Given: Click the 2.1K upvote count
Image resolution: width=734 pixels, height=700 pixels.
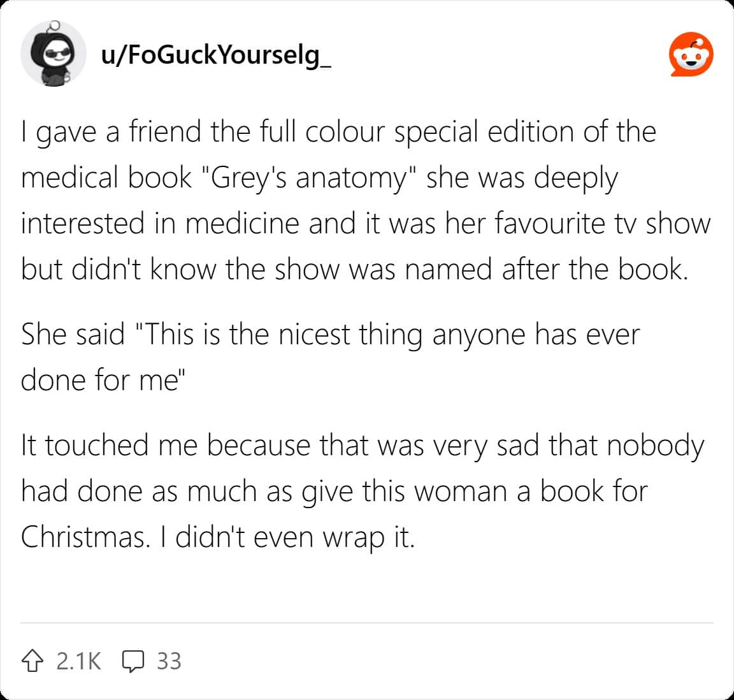Looking at the screenshot, I should (78, 661).
